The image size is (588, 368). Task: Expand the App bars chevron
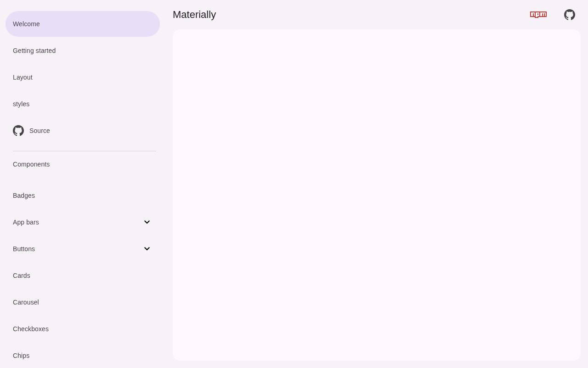pyautogui.click(x=147, y=222)
